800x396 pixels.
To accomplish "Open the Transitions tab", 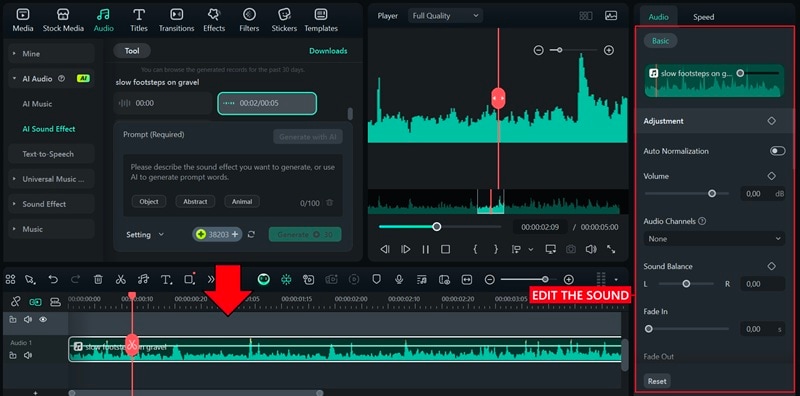I will [x=177, y=20].
